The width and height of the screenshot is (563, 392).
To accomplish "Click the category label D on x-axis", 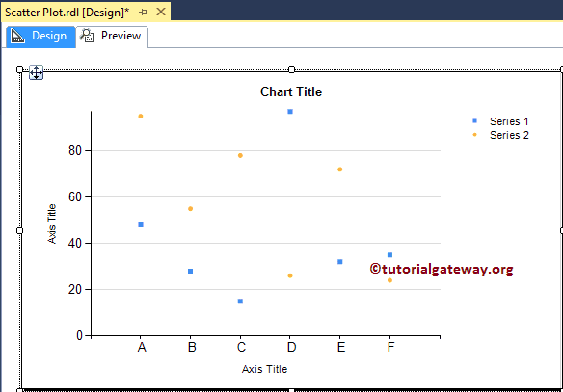I will click(x=291, y=347).
